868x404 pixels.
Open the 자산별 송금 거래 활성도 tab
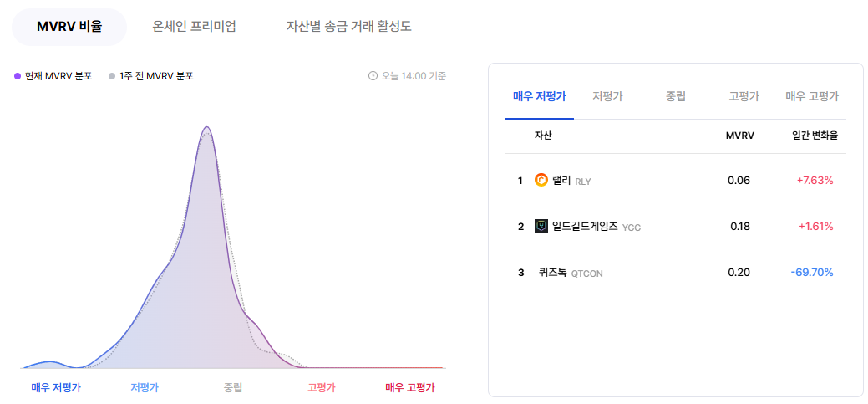tap(348, 27)
